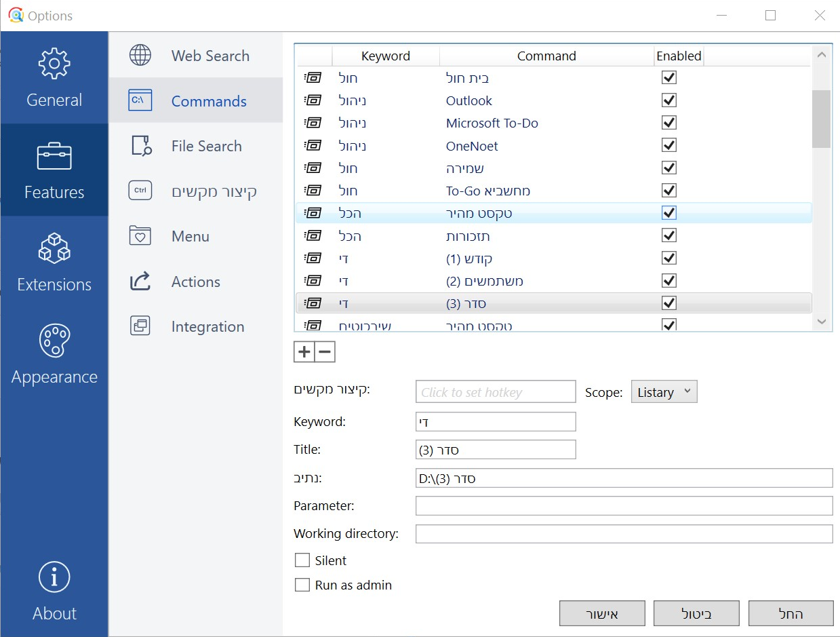
Task: Click the command icon of the סדר (3) row
Action: [x=313, y=303]
